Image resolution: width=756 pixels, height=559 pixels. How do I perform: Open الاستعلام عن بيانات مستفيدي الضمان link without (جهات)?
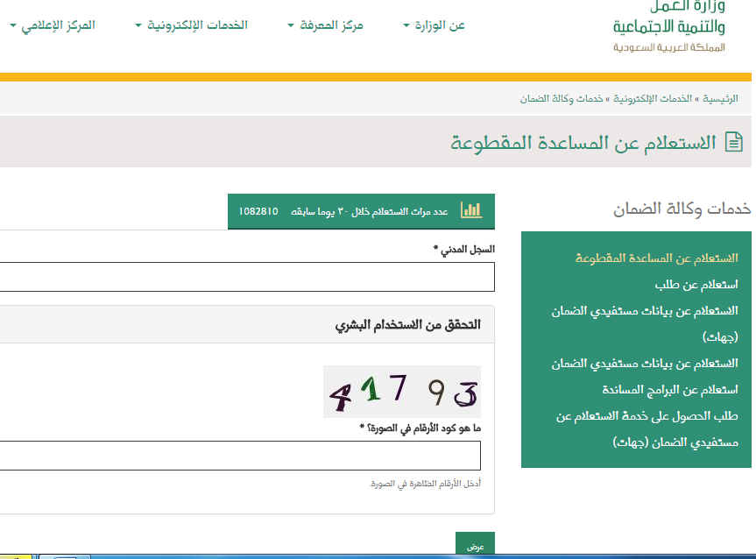[x=645, y=364]
